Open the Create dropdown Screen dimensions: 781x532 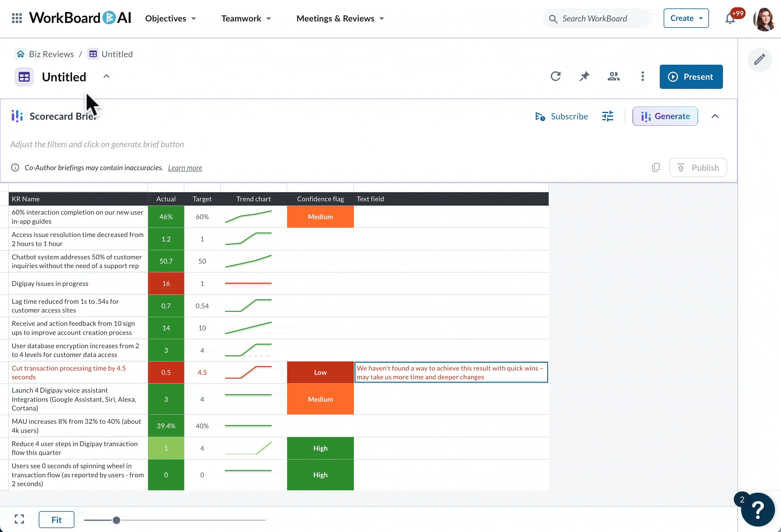pos(686,18)
